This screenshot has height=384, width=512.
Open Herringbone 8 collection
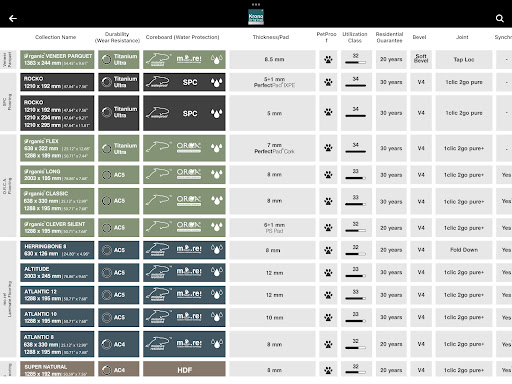tap(57, 250)
